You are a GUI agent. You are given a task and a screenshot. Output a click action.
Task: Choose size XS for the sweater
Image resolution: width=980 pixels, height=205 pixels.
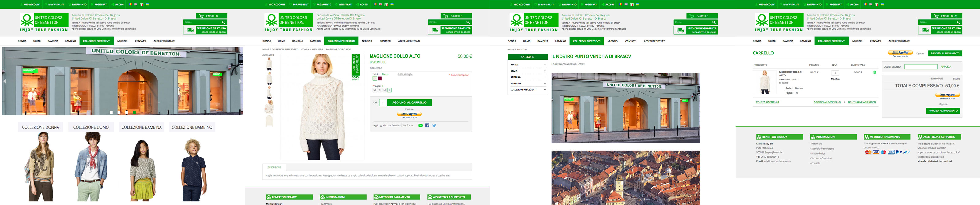tap(375, 90)
